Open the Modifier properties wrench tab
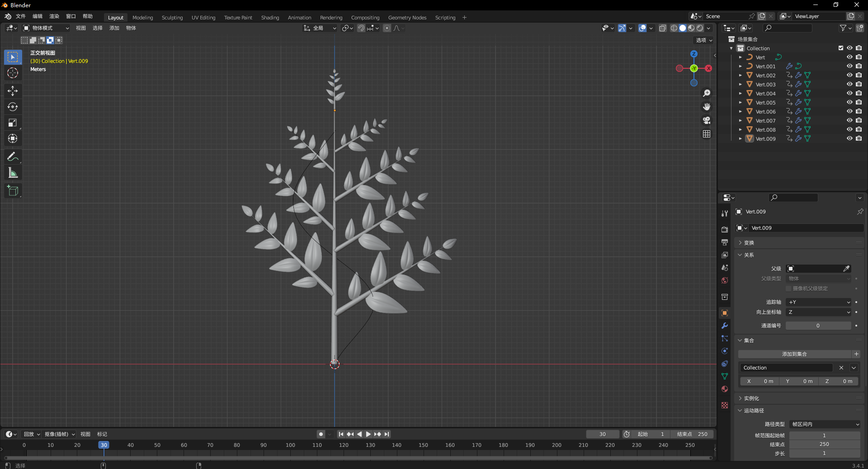This screenshot has height=469, width=868. pos(725,326)
